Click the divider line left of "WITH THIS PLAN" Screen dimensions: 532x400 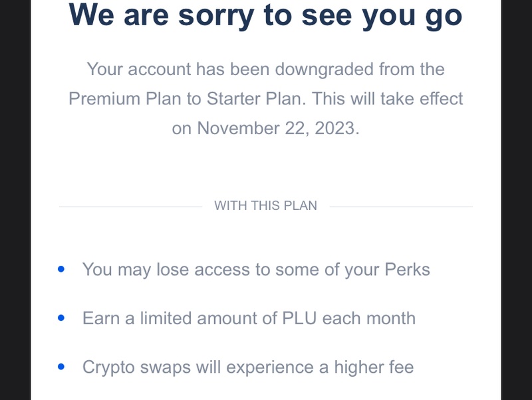click(130, 207)
